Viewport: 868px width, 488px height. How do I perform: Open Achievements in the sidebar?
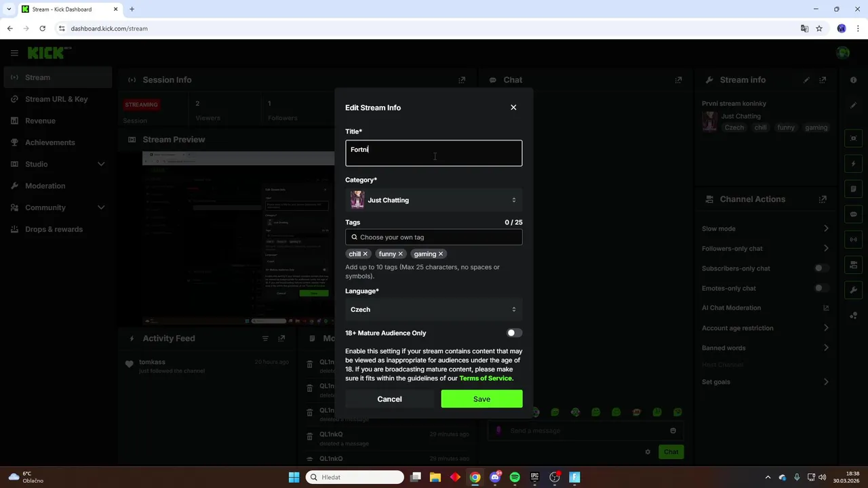pos(58,142)
